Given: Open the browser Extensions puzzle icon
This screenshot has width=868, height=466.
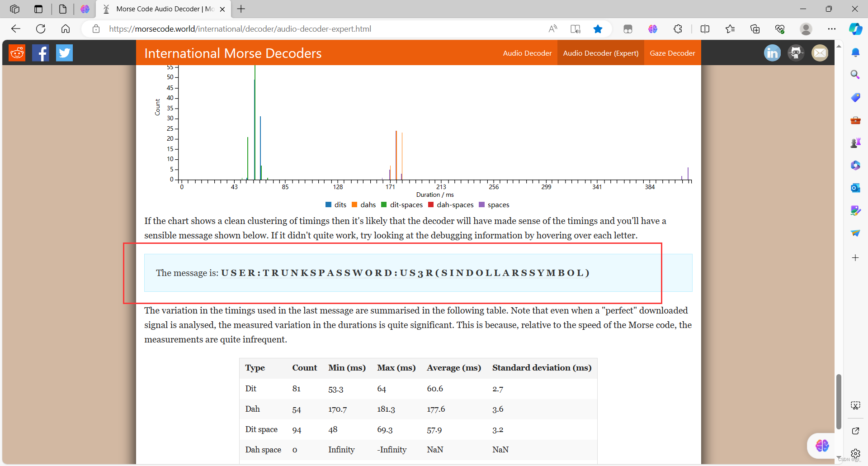Looking at the screenshot, I should 678,29.
